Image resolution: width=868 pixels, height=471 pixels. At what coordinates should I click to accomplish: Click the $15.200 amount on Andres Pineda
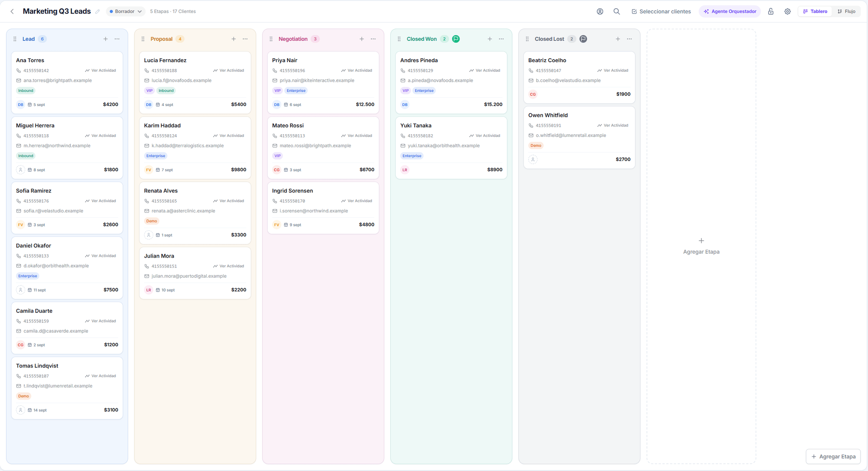point(493,105)
